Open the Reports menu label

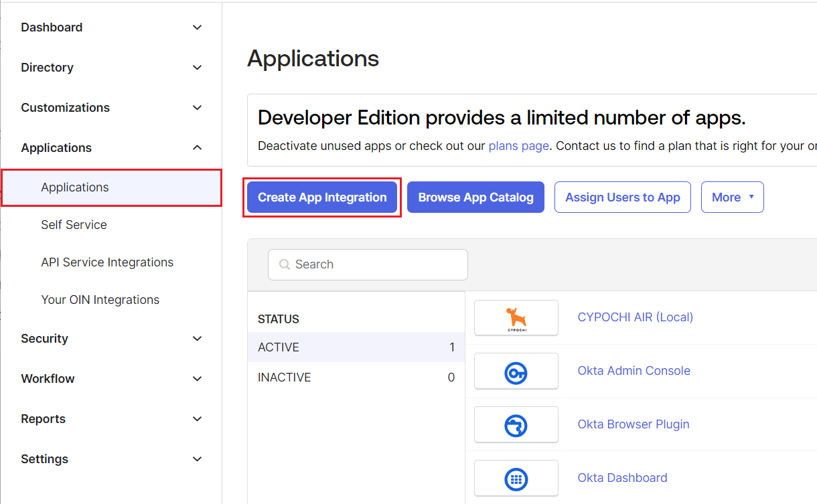(43, 419)
